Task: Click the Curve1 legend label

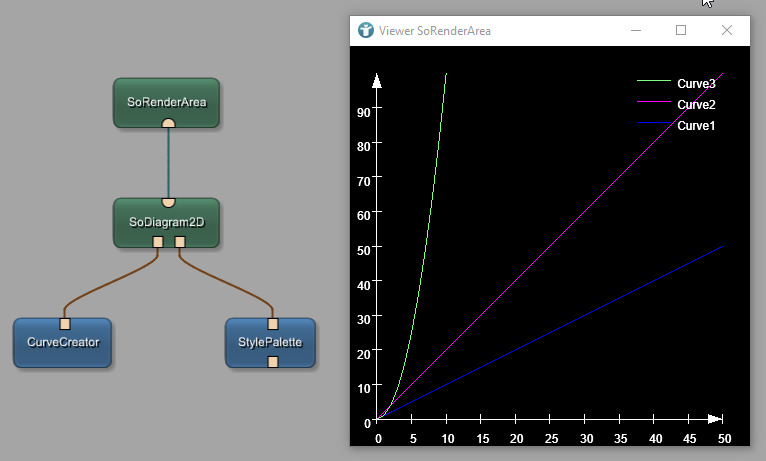Action: (696, 126)
